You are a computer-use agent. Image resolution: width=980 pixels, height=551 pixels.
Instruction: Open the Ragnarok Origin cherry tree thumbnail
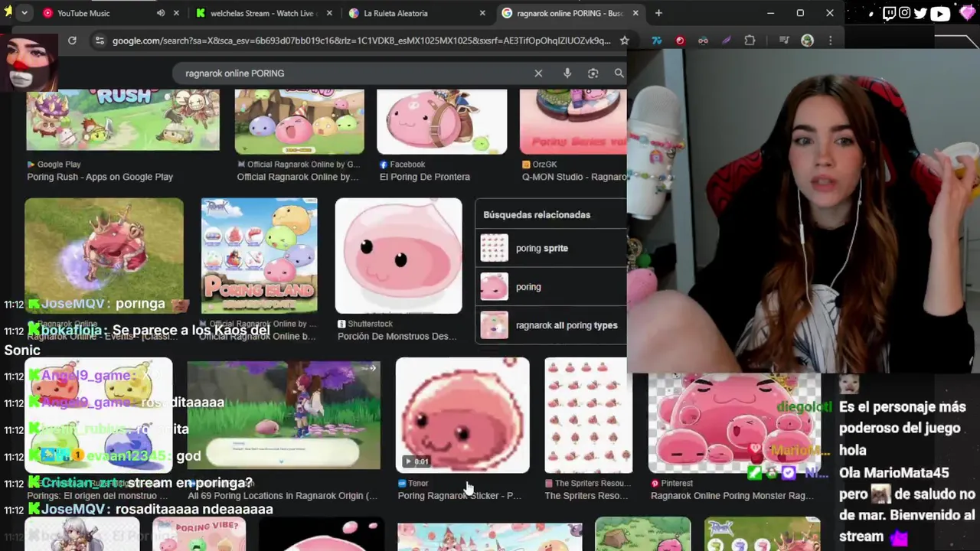[284, 414]
